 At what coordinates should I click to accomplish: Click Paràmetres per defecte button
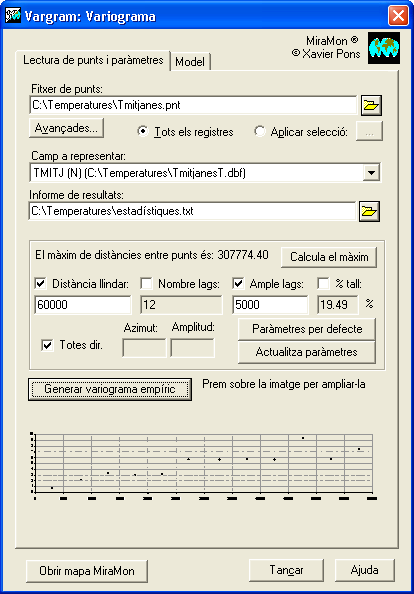(x=307, y=329)
